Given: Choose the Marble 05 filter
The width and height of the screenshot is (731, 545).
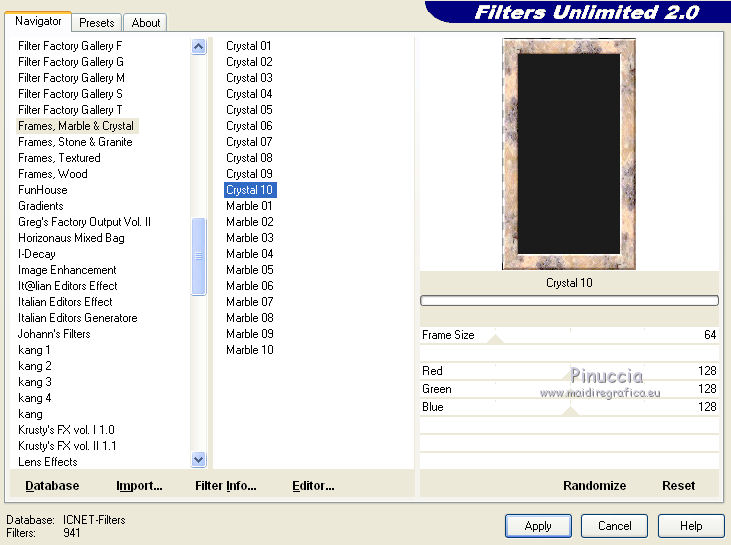Looking at the screenshot, I should tap(249, 270).
